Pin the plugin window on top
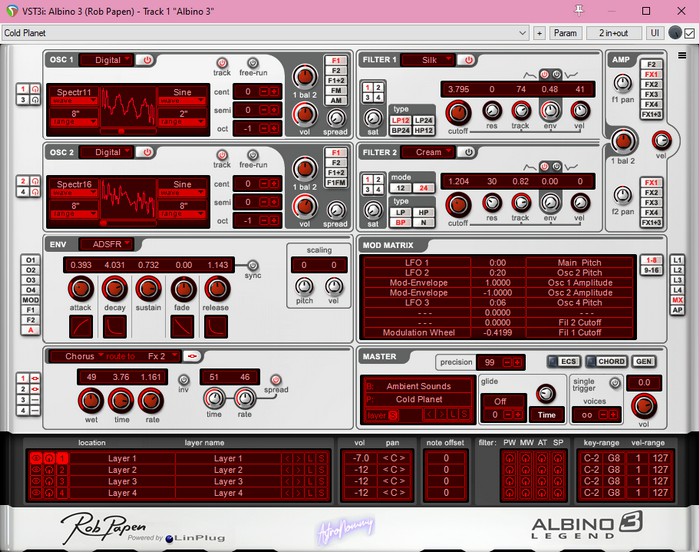The width and height of the screenshot is (700, 552). [x=579, y=11]
